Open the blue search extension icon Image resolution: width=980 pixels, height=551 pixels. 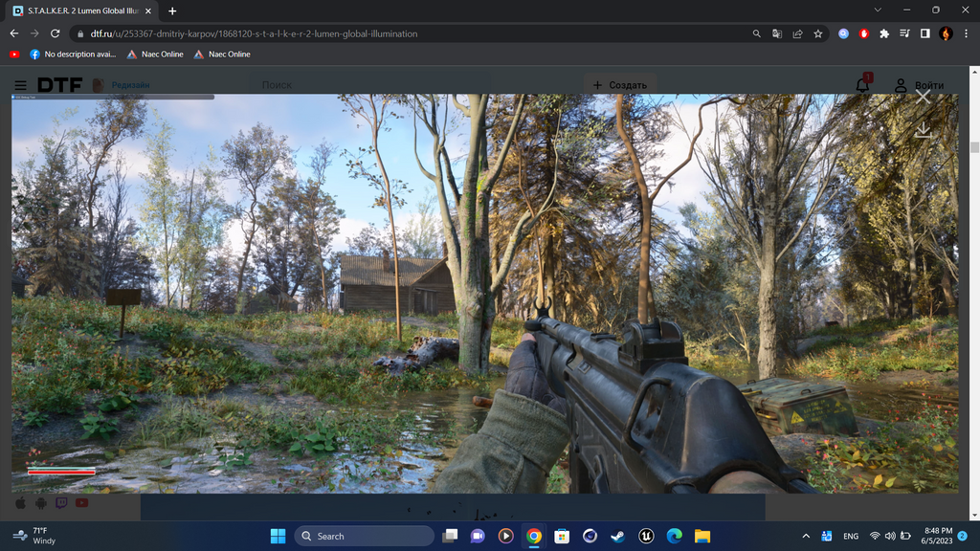click(844, 33)
